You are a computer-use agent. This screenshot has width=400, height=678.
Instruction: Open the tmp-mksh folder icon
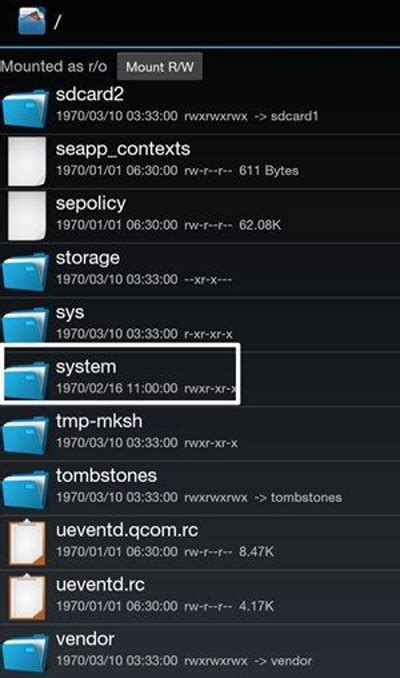coord(25,435)
